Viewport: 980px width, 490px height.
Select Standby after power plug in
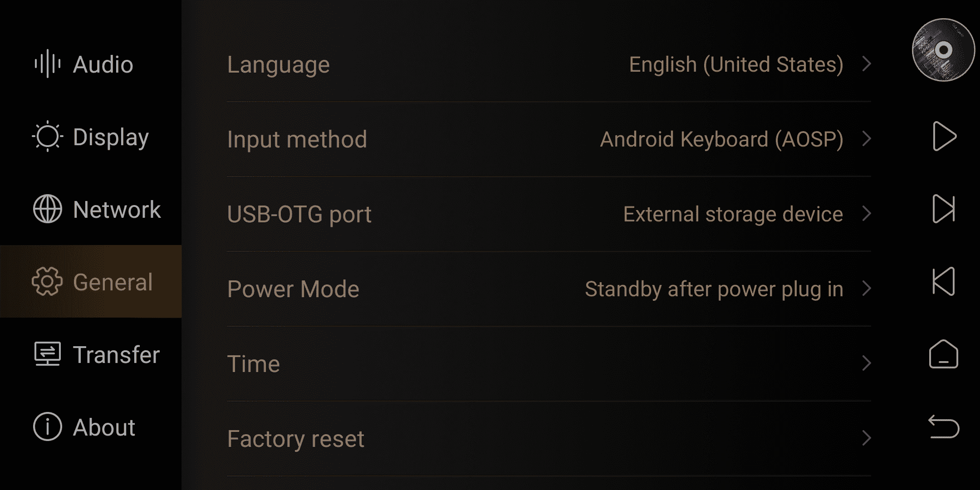pos(714,289)
